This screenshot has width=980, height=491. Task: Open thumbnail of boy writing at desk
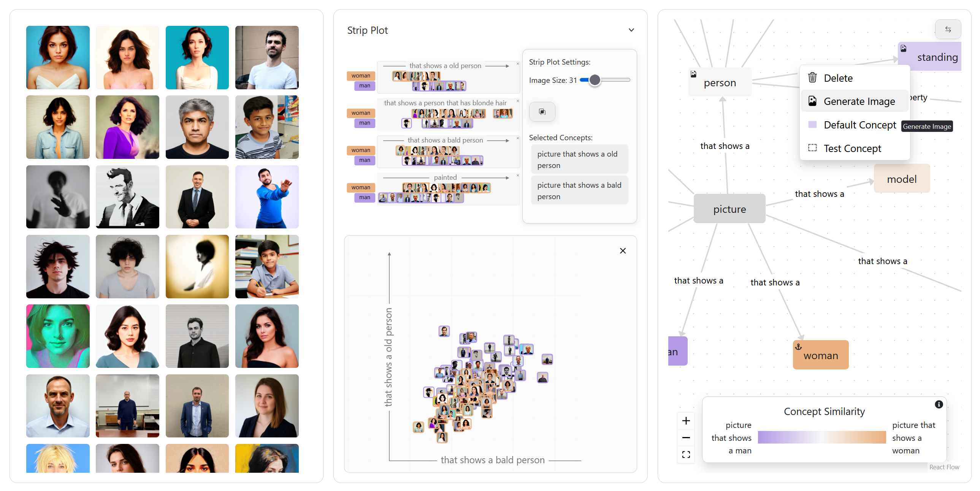[x=267, y=266]
